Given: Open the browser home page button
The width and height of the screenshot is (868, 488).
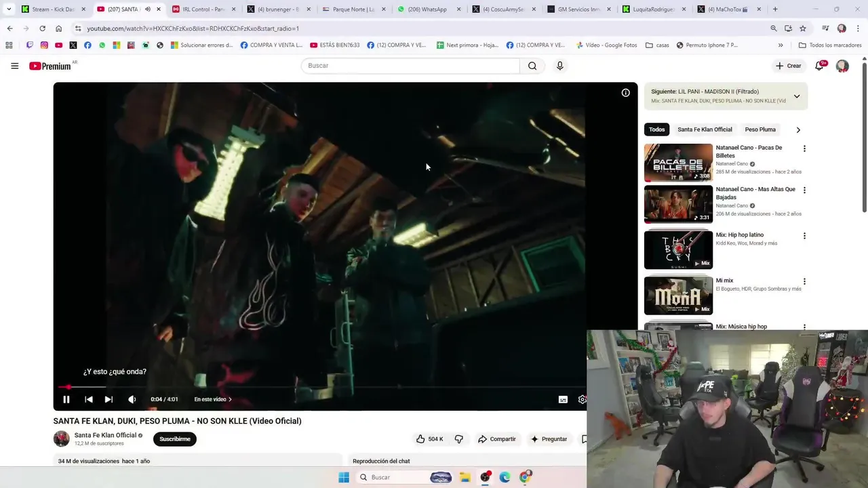Looking at the screenshot, I should pos(58,28).
